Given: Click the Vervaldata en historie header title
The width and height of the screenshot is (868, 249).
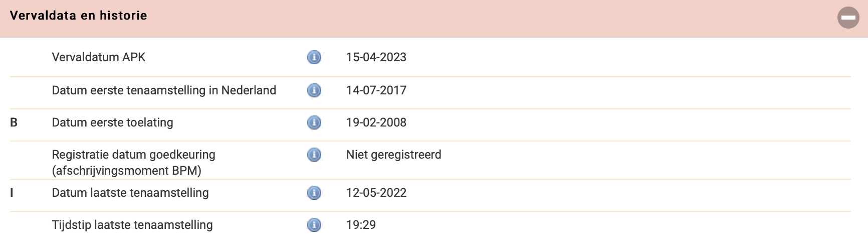Looking at the screenshot, I should (x=79, y=16).
